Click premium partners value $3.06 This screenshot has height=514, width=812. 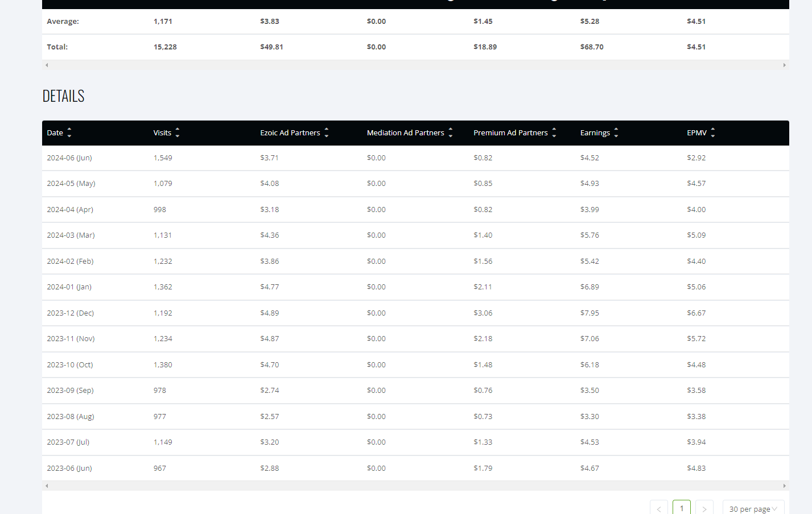pos(483,313)
